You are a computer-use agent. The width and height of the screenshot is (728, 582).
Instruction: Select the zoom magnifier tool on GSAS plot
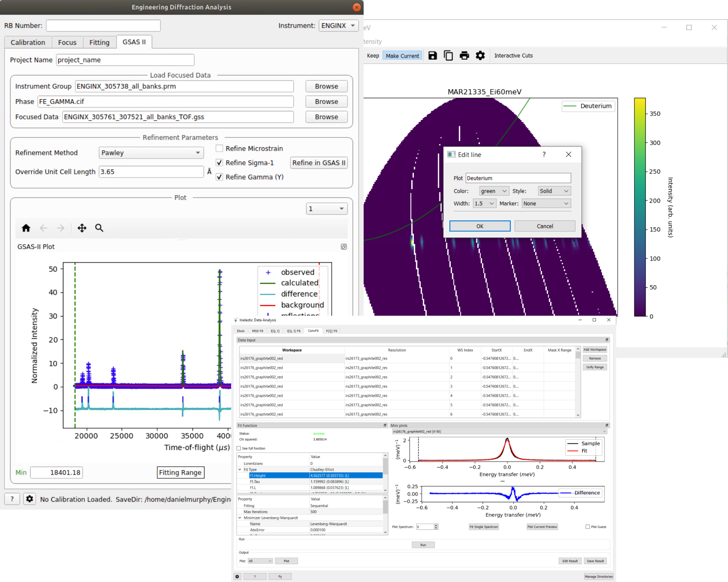tap(99, 228)
